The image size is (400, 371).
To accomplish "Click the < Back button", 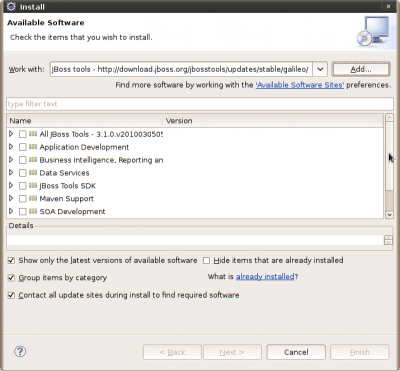I will pyautogui.click(x=172, y=352).
